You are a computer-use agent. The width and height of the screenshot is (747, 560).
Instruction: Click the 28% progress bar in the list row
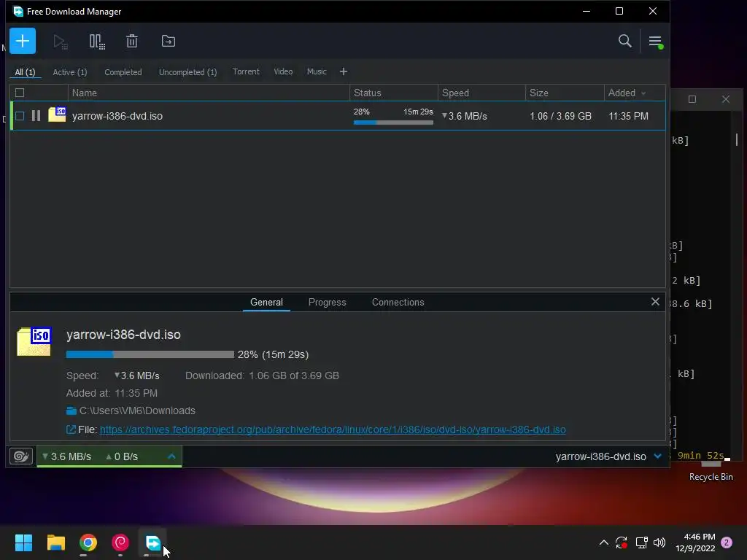point(393,122)
